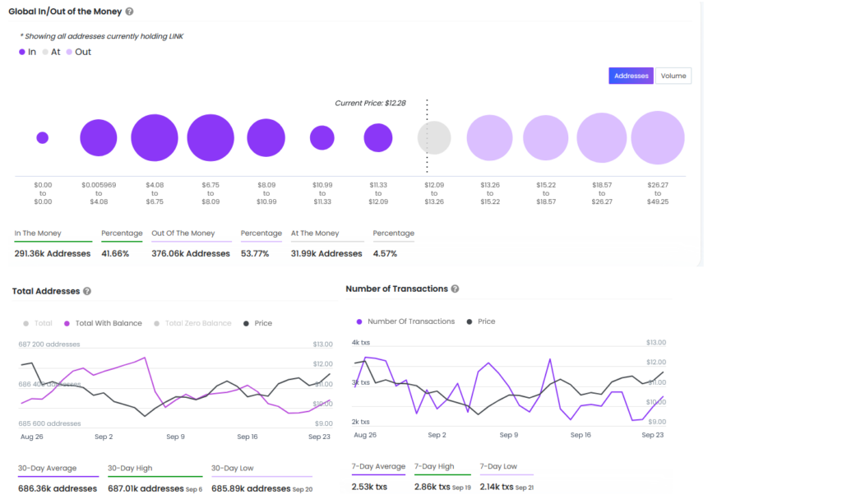Toggle Price legend in Transactions chart
This screenshot has height=504, width=842.
click(480, 321)
